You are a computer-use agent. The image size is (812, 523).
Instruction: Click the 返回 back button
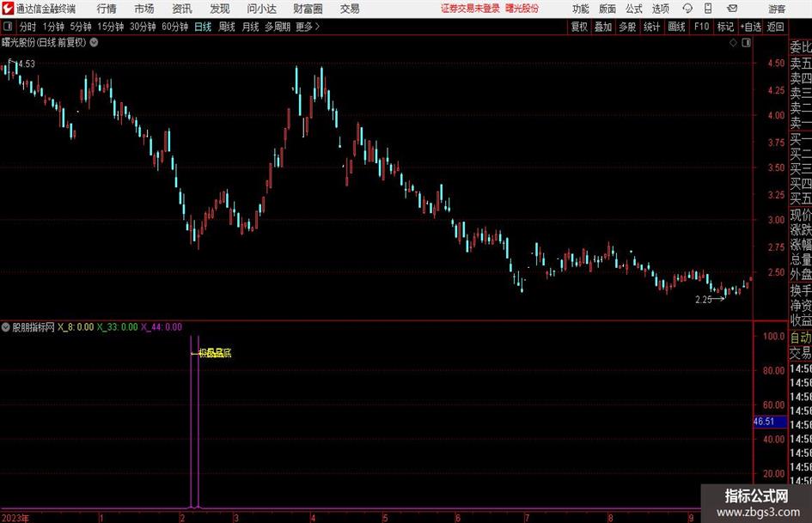click(775, 27)
